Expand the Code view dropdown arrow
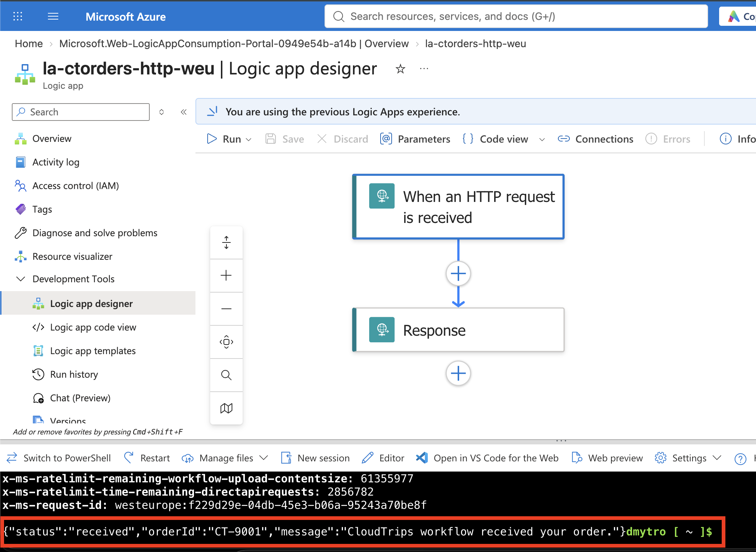 tap(542, 139)
